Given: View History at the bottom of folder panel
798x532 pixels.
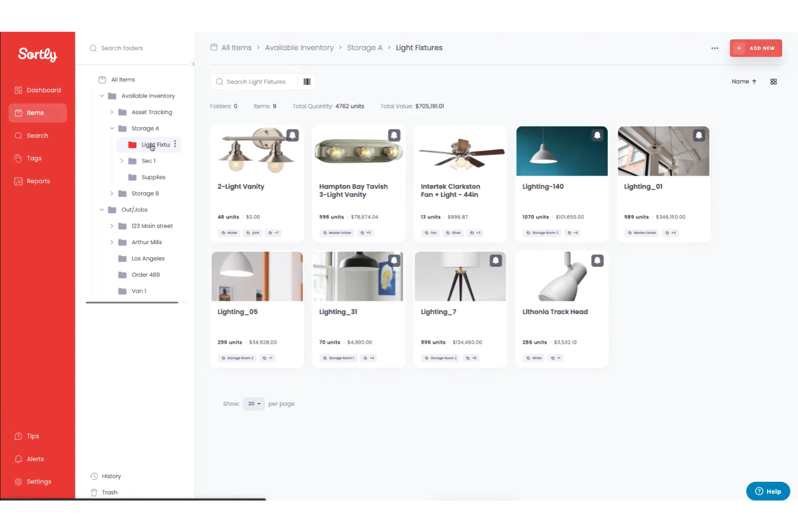Looking at the screenshot, I should tap(111, 476).
